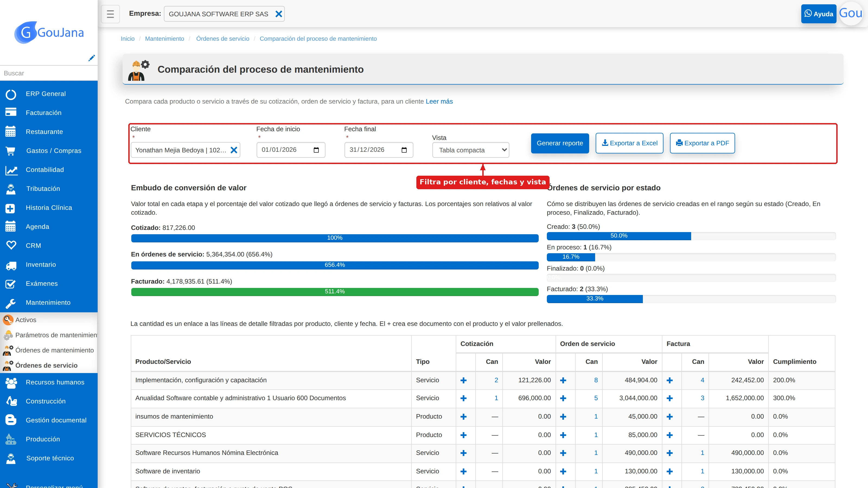
Task: Click Generar reporte button
Action: [560, 143]
